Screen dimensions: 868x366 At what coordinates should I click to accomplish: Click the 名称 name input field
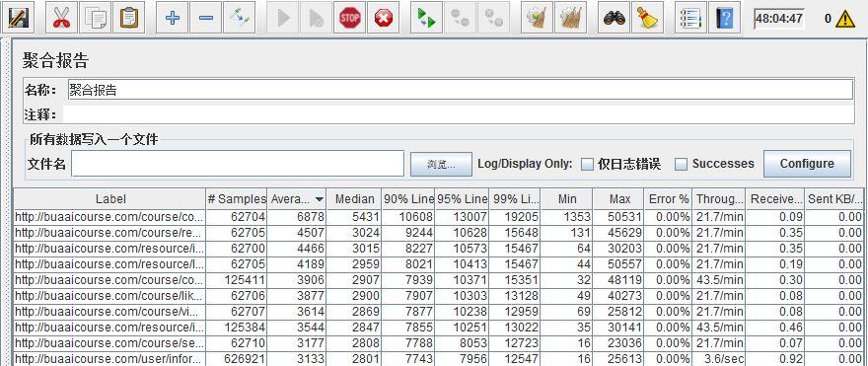(460, 90)
